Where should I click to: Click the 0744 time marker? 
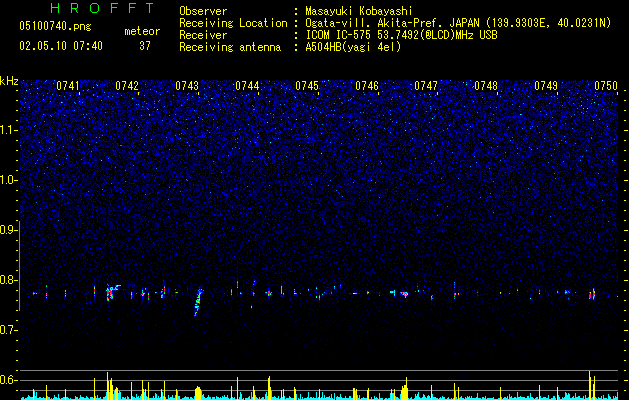247,86
